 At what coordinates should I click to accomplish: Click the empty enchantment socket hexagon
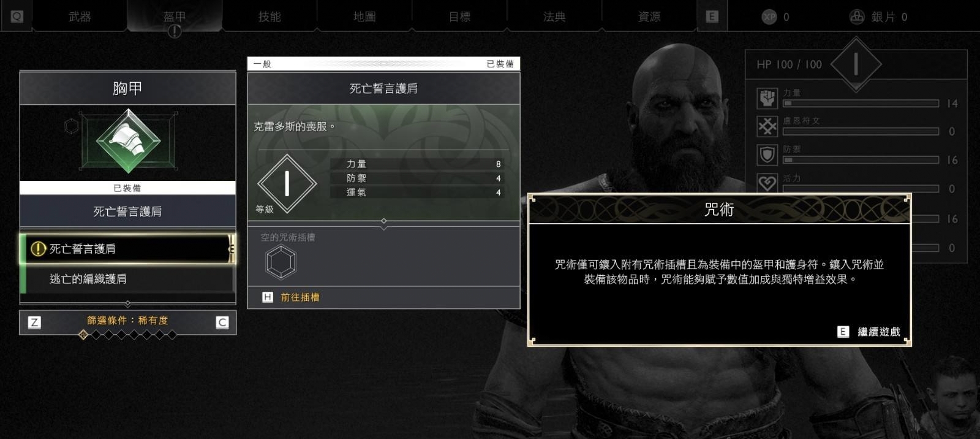point(281,262)
